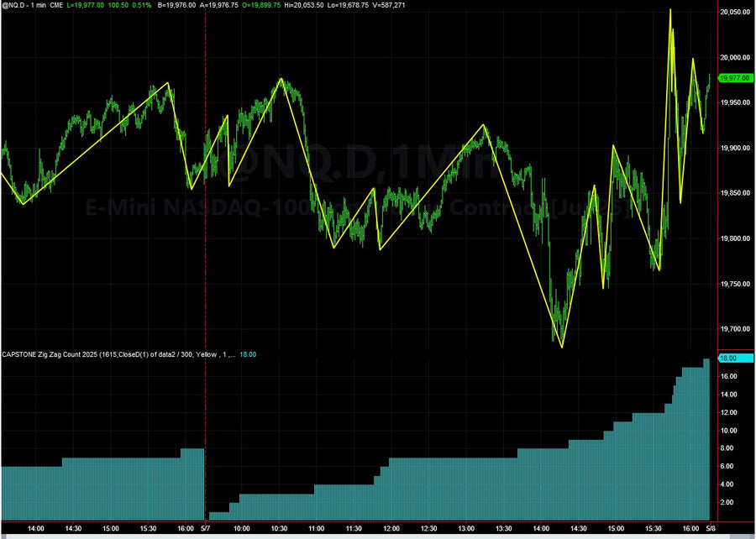This screenshot has width=756, height=539.
Task: Click the 20,050.00 price axis label
Action: point(735,12)
